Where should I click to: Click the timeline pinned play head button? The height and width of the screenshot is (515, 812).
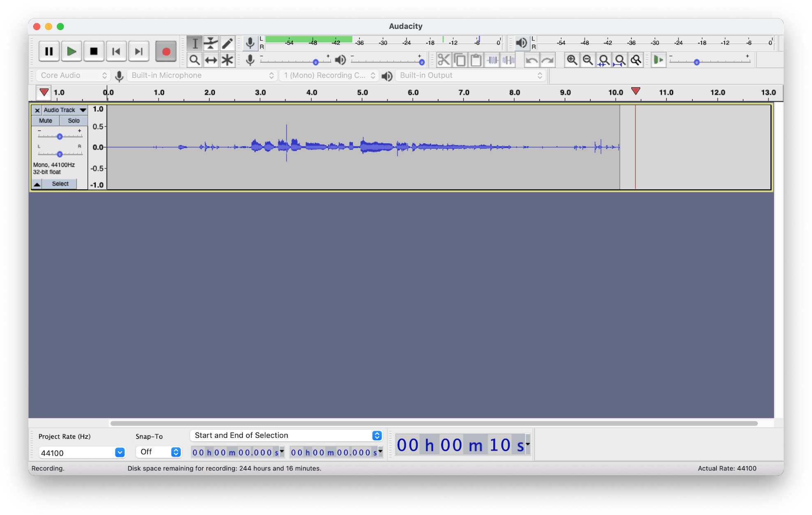(x=44, y=92)
